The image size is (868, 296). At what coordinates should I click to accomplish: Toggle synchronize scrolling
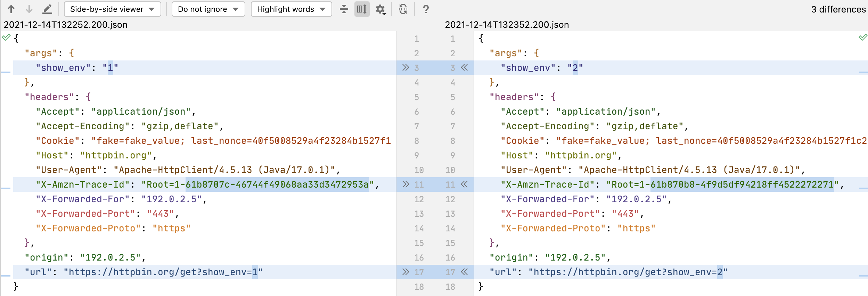tap(362, 9)
